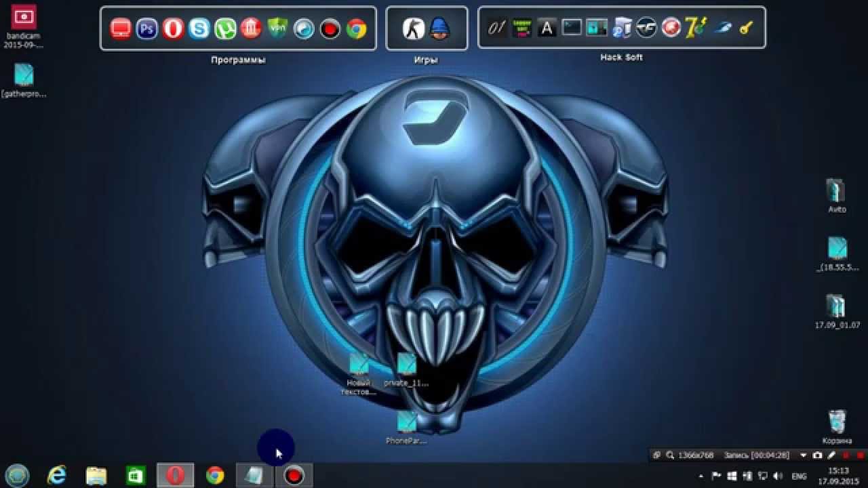Select the Avito desktop file
This screenshot has height=488, width=868.
click(837, 197)
